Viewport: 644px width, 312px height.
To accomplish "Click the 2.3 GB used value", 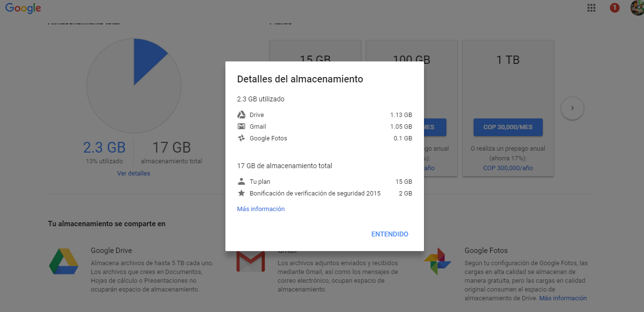I will pos(104,147).
